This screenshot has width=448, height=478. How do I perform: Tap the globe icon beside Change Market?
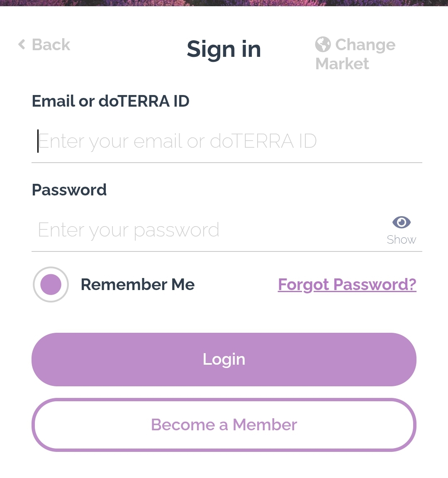323,44
